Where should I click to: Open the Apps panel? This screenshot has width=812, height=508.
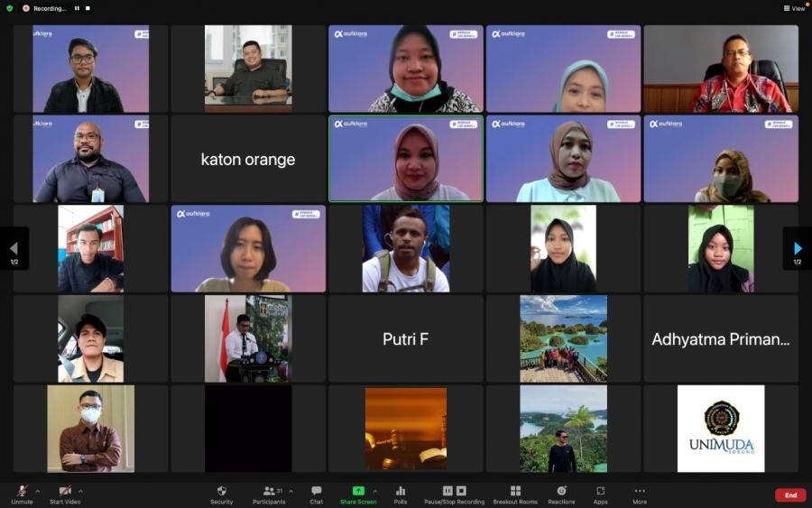(x=600, y=494)
